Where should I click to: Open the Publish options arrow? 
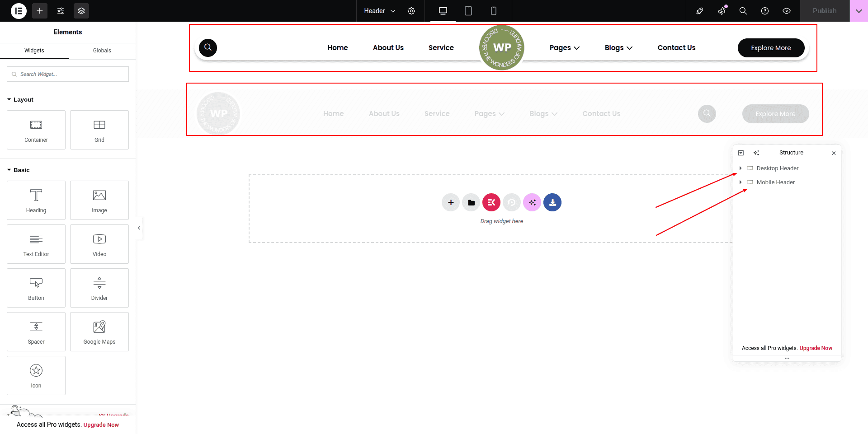pyautogui.click(x=859, y=11)
